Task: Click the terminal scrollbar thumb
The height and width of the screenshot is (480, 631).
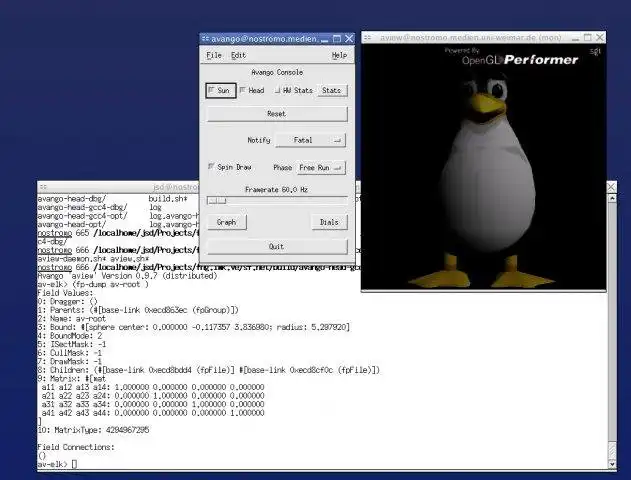Action: pos(612,451)
